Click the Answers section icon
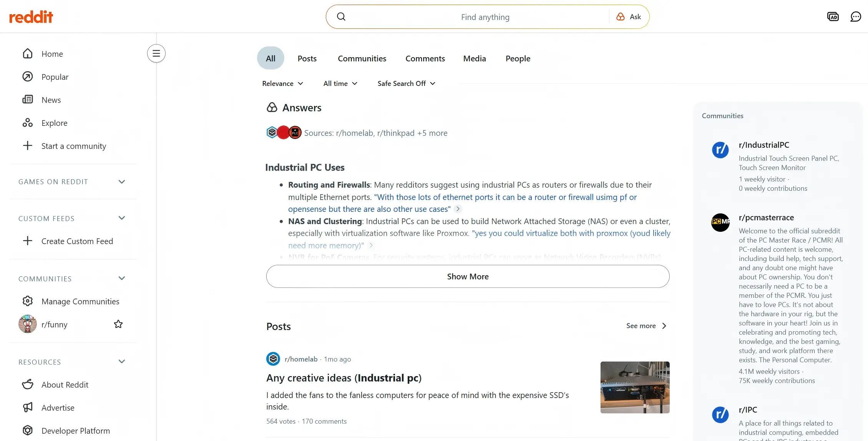 coord(272,107)
